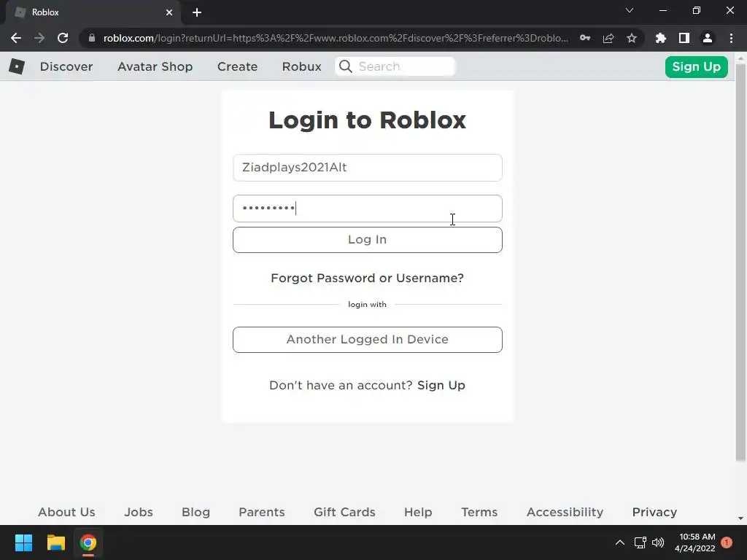
Task: Bookmark this page with star icon
Action: tap(632, 38)
